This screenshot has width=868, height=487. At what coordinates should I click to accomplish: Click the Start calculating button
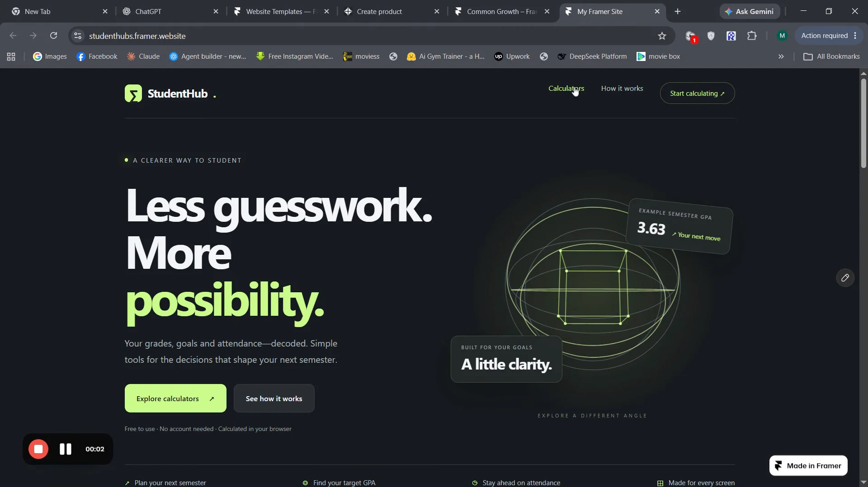click(697, 93)
